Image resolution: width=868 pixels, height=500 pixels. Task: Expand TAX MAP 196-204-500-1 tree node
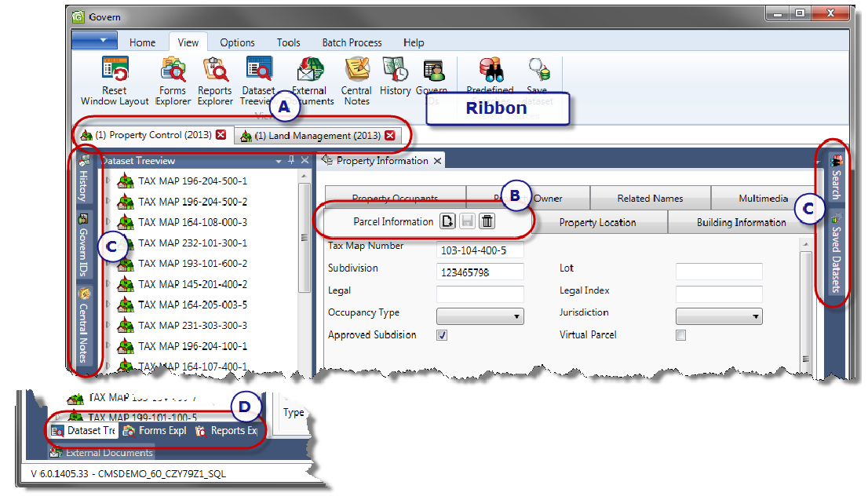point(109,181)
